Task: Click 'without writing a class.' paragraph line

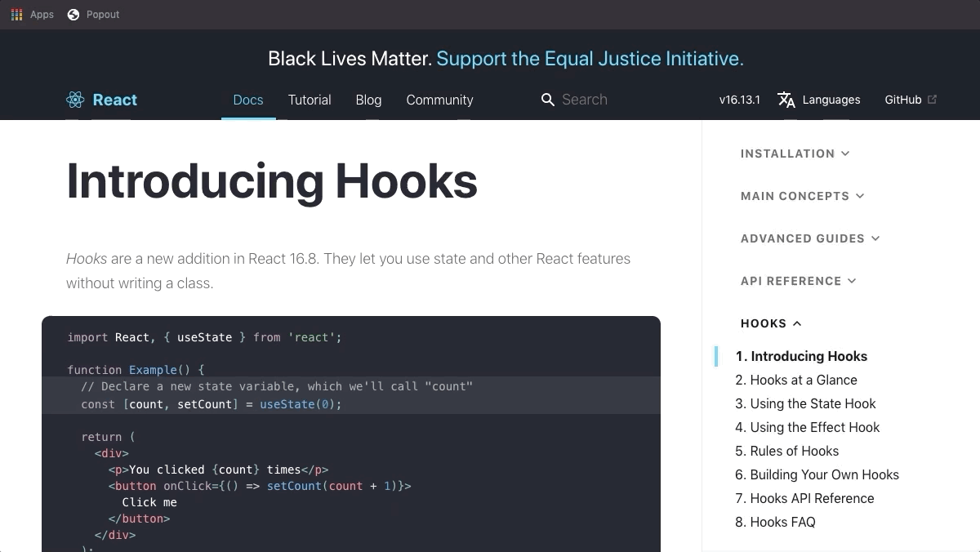Action: (140, 284)
